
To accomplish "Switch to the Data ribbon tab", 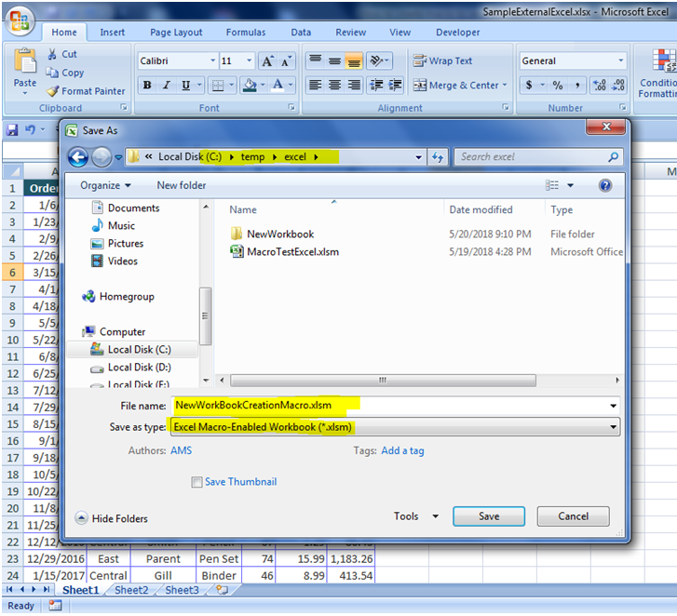I will [301, 33].
